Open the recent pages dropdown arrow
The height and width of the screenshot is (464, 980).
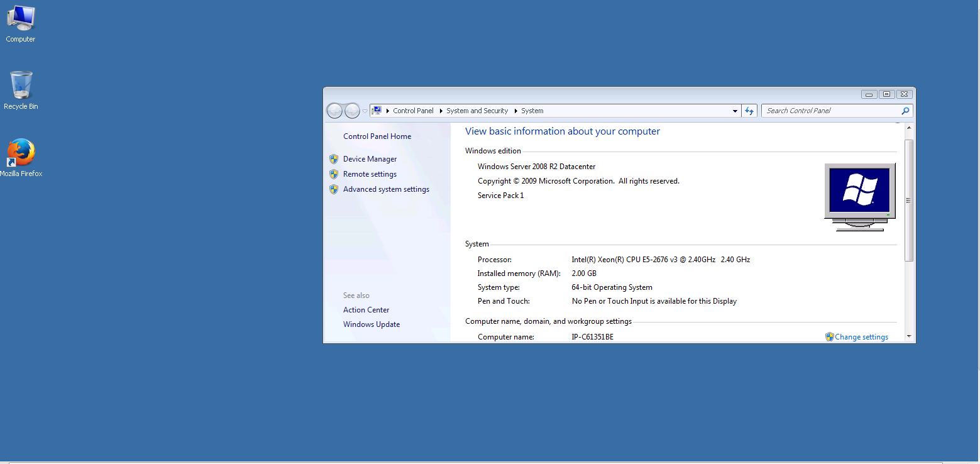(x=365, y=111)
